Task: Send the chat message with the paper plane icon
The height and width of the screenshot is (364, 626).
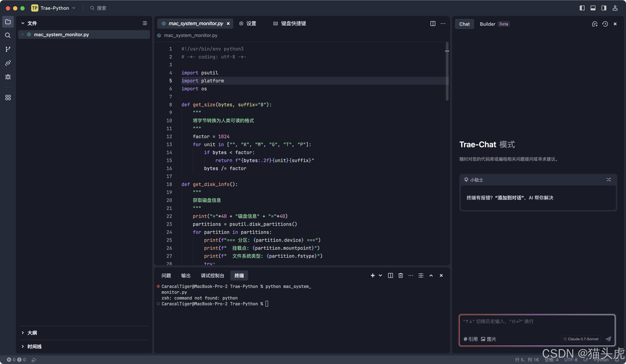Action: (608, 339)
